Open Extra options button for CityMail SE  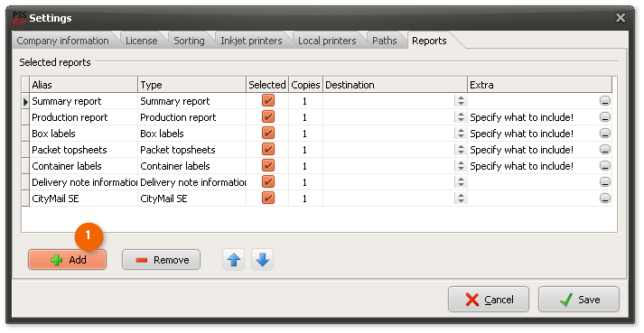click(x=604, y=198)
